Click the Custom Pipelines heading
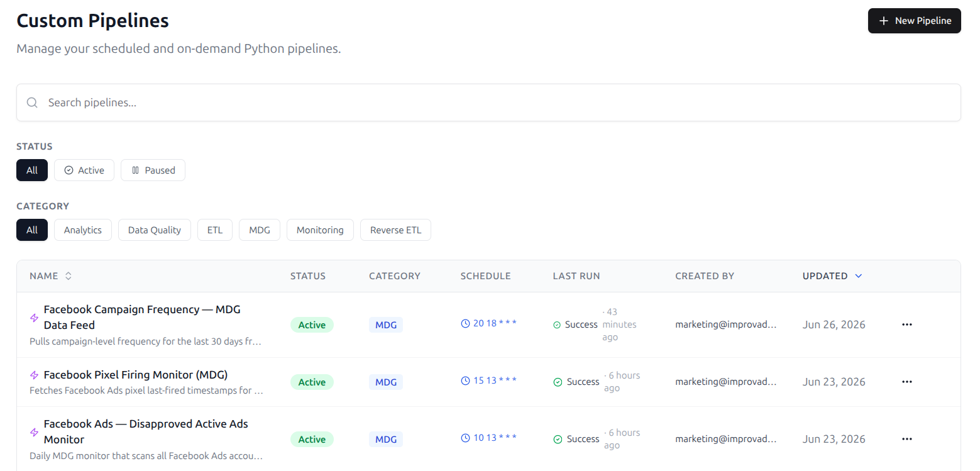Viewport: 980px width, 471px height. tap(92, 21)
